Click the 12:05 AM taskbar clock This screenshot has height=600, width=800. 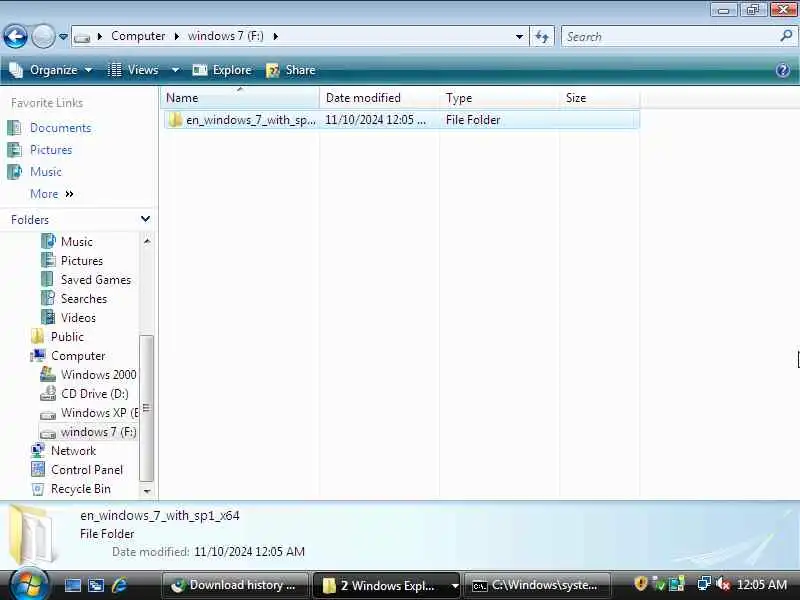click(x=761, y=585)
